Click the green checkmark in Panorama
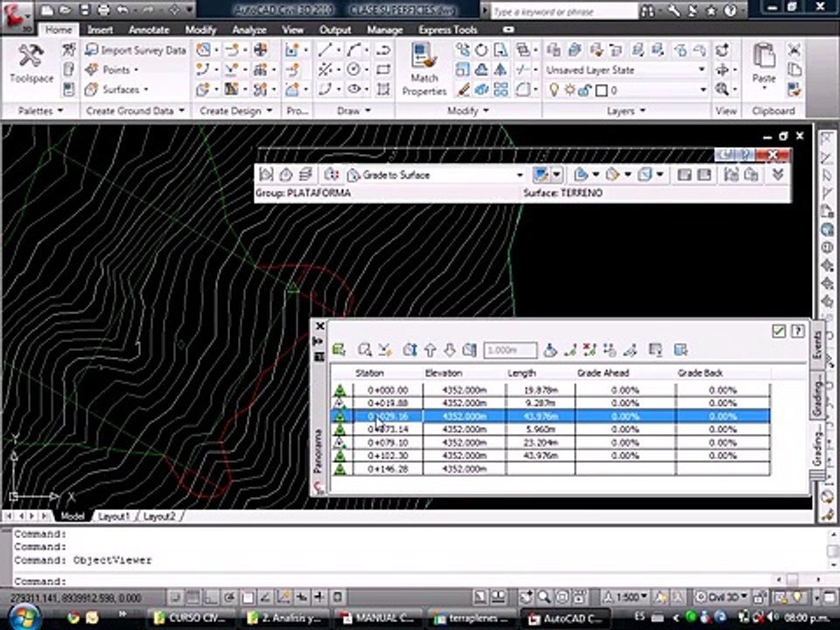 coord(779,331)
